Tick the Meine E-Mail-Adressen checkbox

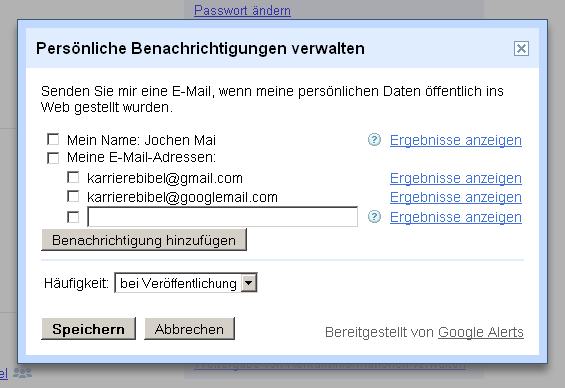53,158
